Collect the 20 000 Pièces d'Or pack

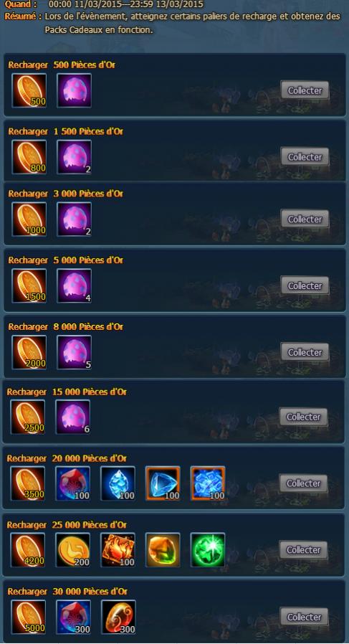pyautogui.click(x=303, y=483)
